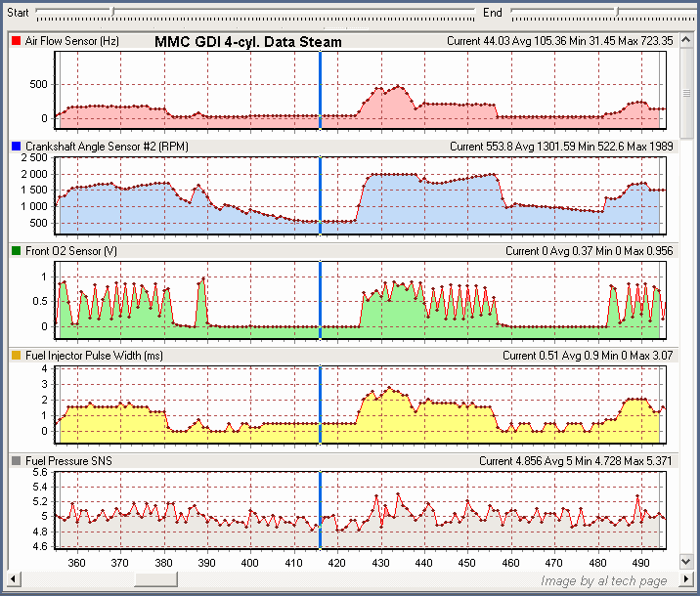This screenshot has width=700, height=596.
Task: Click the blue Crankshaft Angle Sensor color swatch
Action: (16, 146)
